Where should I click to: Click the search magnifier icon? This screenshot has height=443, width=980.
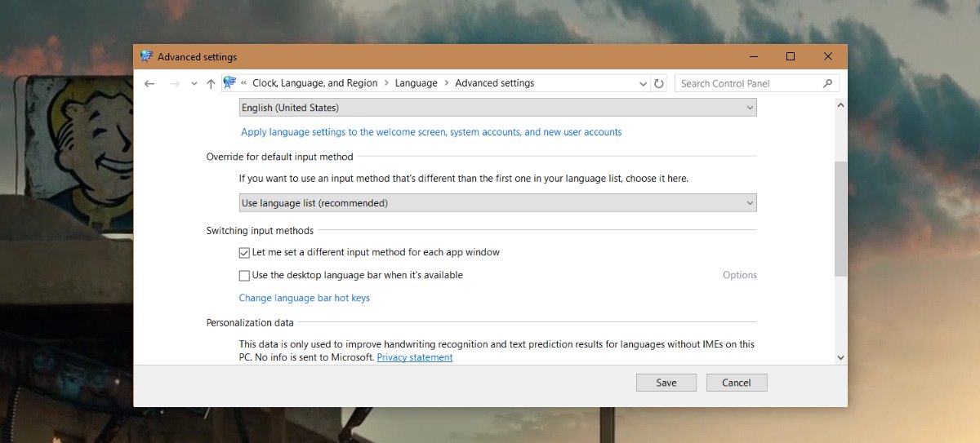828,83
